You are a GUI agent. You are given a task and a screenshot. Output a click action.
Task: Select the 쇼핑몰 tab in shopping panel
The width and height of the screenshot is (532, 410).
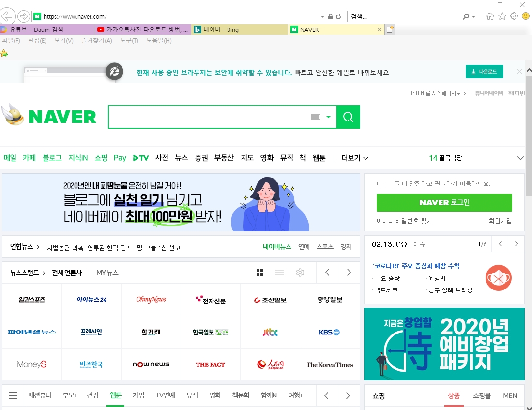tap(482, 396)
